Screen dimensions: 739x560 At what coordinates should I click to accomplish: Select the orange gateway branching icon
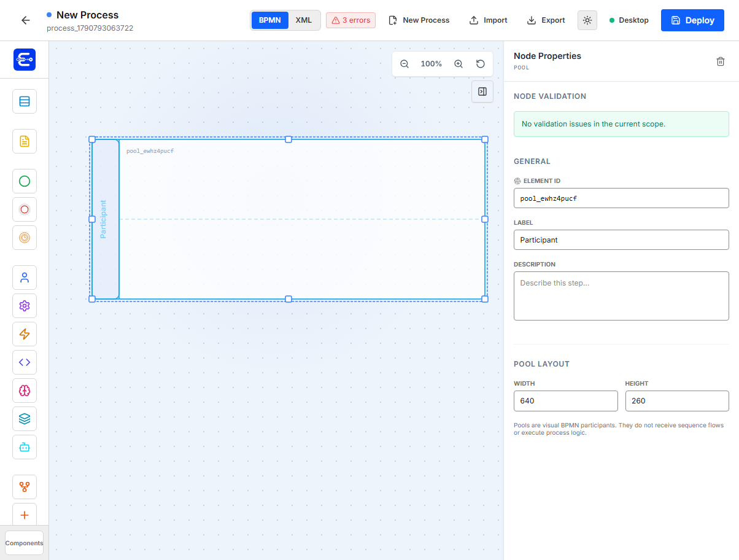25,487
